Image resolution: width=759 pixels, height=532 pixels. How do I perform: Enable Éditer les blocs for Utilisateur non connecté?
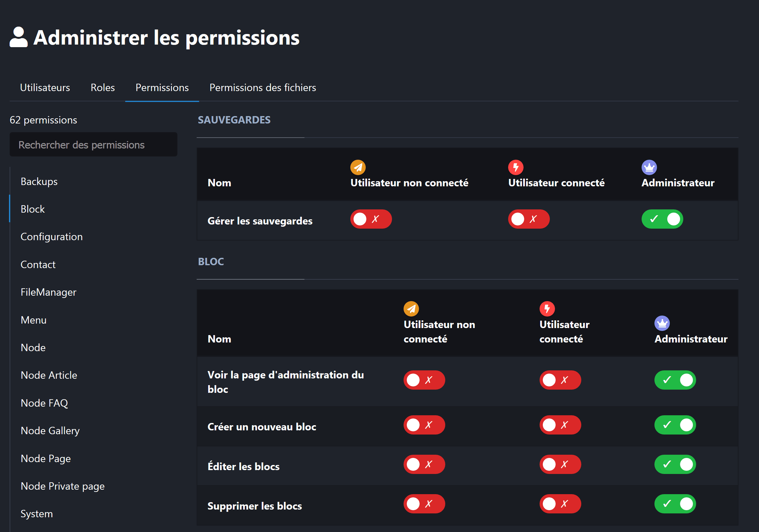point(424,464)
